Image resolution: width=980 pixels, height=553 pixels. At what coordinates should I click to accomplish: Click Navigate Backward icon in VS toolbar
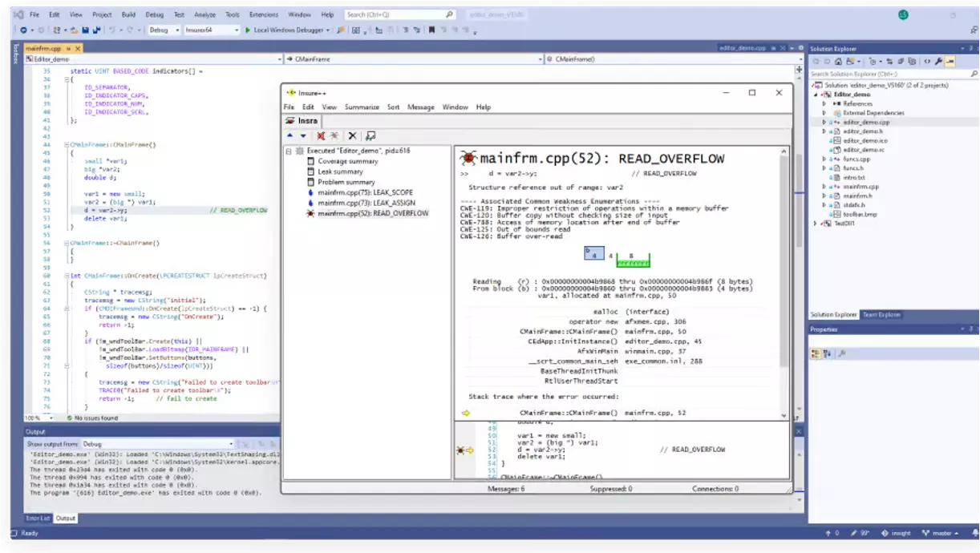pos(23,30)
